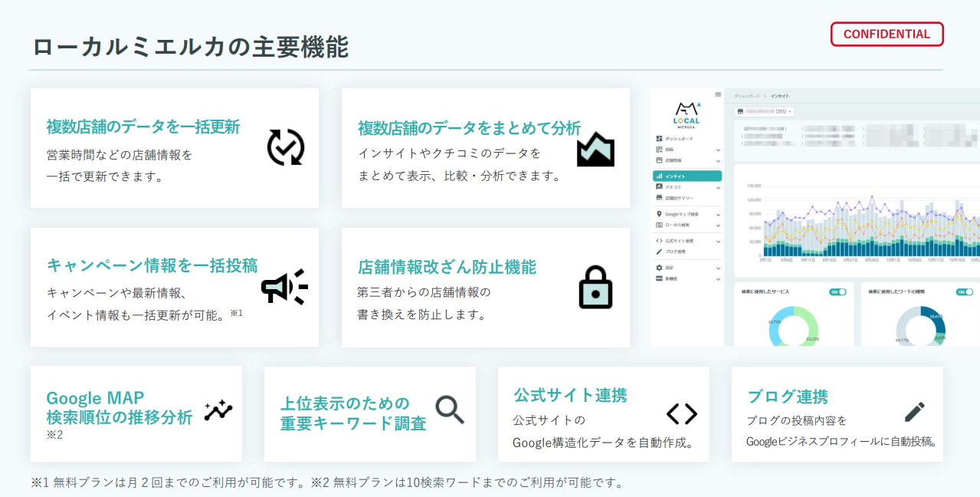
Task: Expand the 設定 sidebar chevron
Action: point(718,268)
